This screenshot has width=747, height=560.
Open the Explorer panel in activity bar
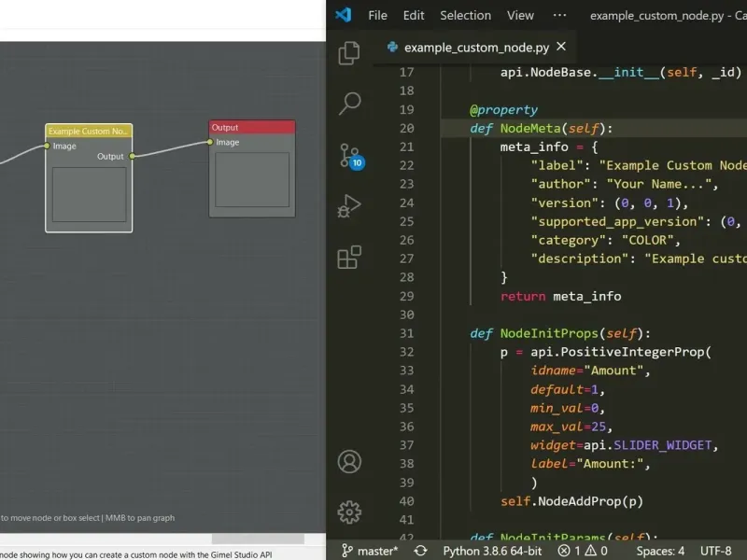point(349,53)
